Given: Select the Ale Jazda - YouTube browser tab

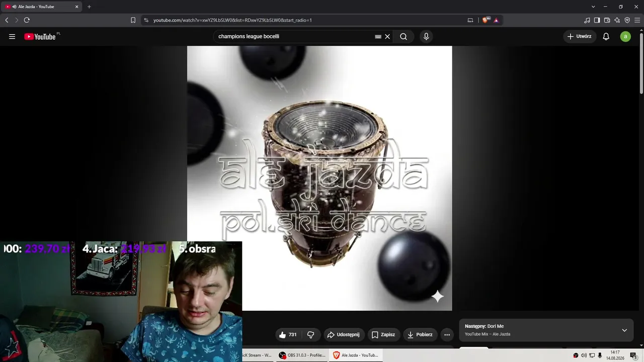Looking at the screenshot, I should click(41, 7).
